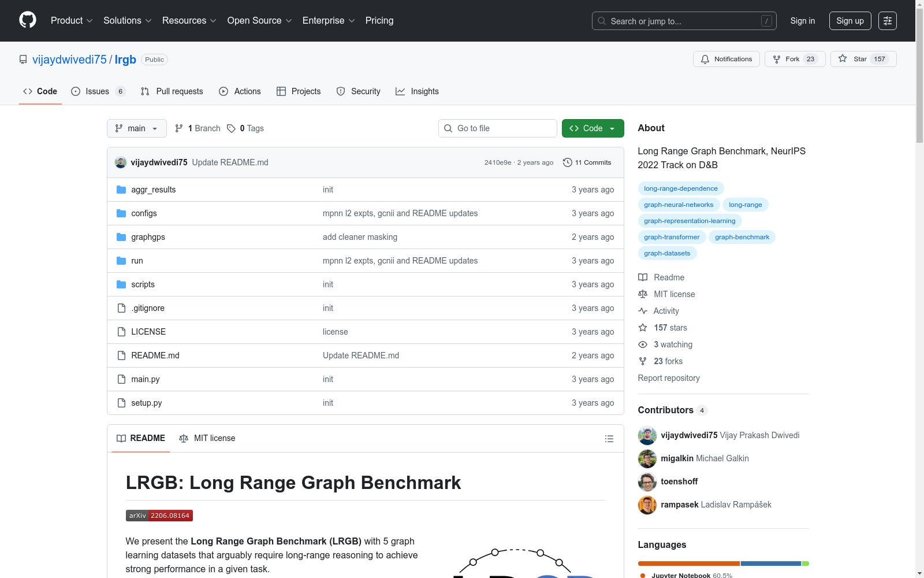Select the MIT license tab above README
The width and height of the screenshot is (924, 578).
[207, 438]
